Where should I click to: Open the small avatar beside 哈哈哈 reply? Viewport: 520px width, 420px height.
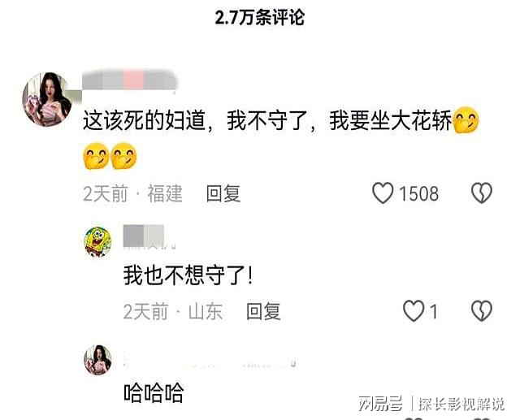pyautogui.click(x=97, y=360)
